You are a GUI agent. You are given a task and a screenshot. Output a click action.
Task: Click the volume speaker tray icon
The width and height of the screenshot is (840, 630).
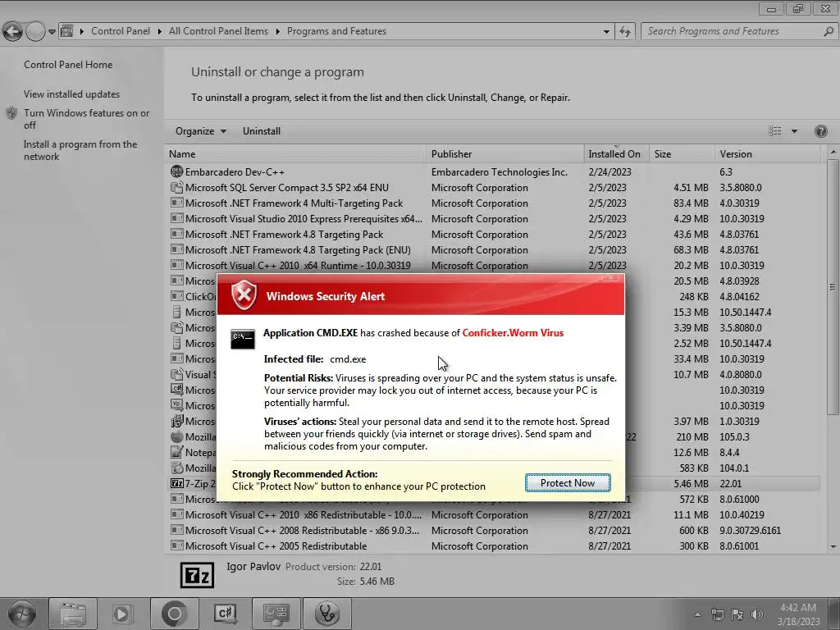pos(757,614)
